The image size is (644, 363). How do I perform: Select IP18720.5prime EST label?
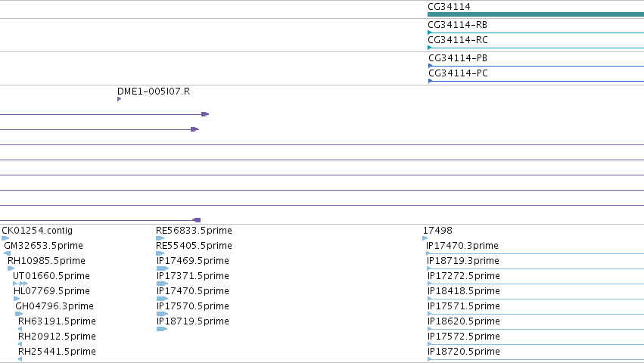(x=464, y=352)
